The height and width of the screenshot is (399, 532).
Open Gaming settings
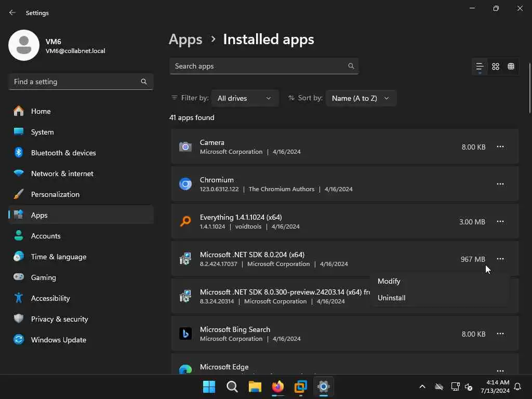pos(81,277)
